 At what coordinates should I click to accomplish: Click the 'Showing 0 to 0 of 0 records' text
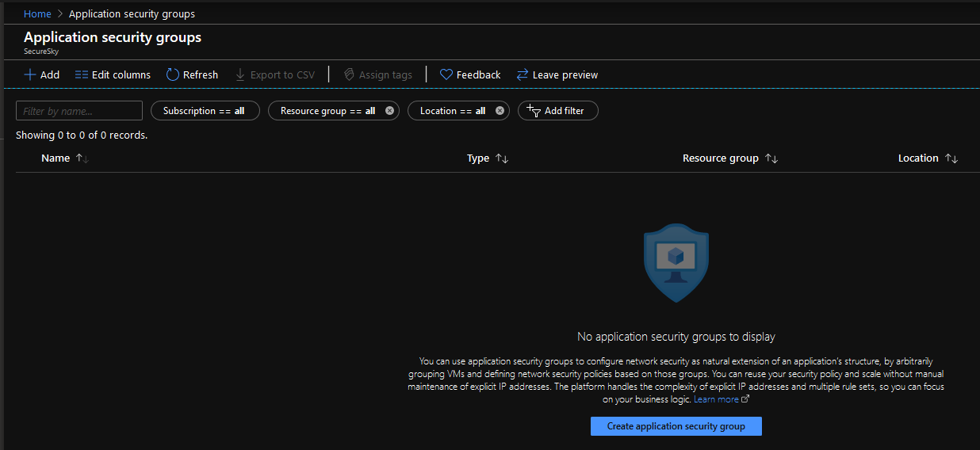(82, 135)
